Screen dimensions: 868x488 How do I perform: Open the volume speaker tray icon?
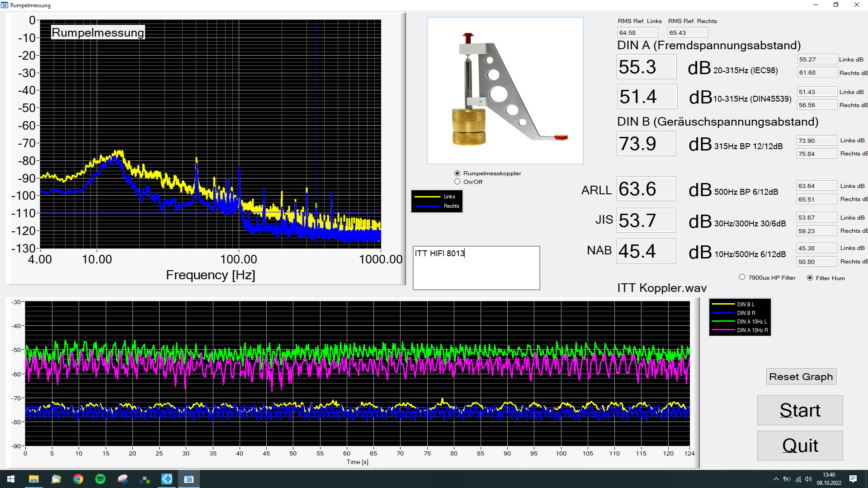click(x=809, y=479)
